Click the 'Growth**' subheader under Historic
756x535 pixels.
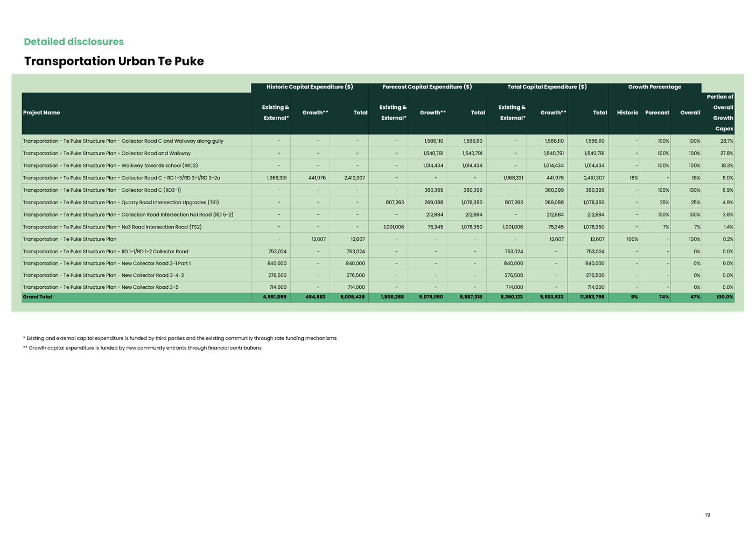coord(314,112)
